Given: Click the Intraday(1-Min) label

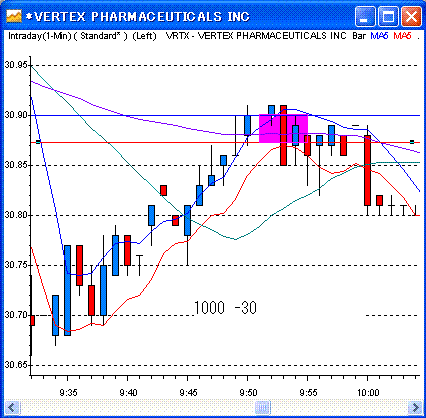Looking at the screenshot, I should (x=40, y=36).
